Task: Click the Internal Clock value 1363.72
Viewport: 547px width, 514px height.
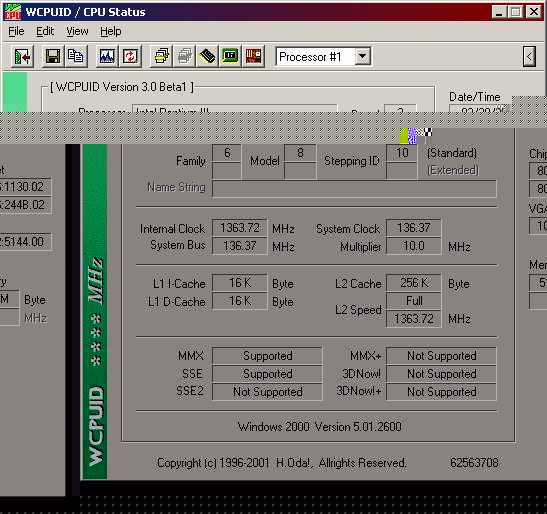Action: pos(240,228)
